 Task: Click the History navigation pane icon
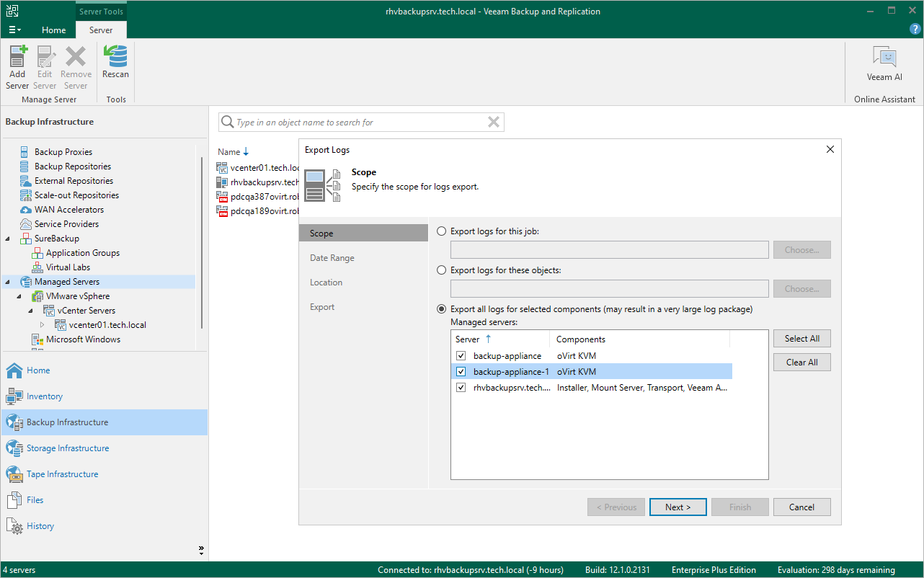14,526
